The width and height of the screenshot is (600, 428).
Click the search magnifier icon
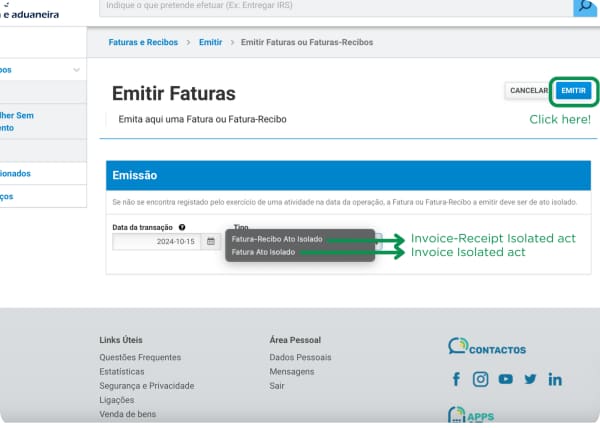(x=585, y=6)
